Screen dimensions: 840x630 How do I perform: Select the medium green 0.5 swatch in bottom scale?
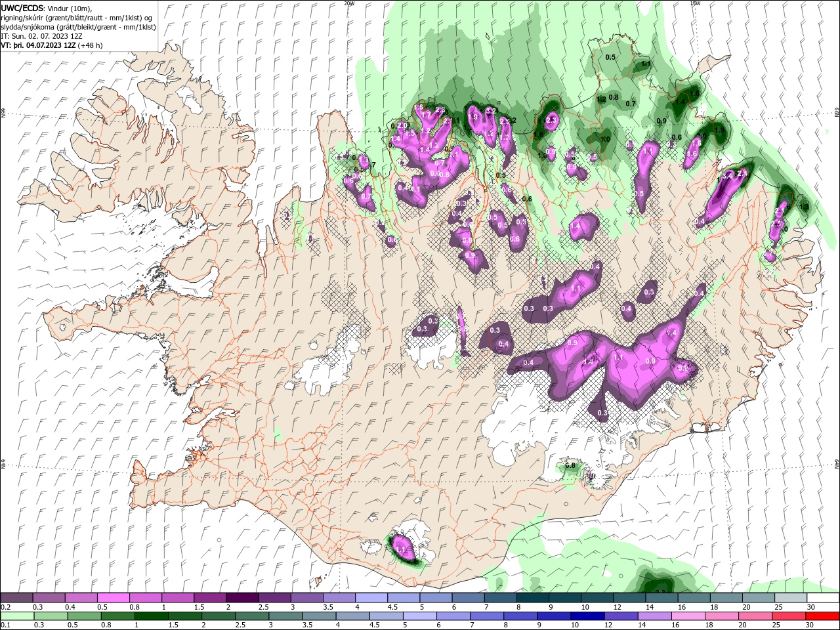pos(84,616)
